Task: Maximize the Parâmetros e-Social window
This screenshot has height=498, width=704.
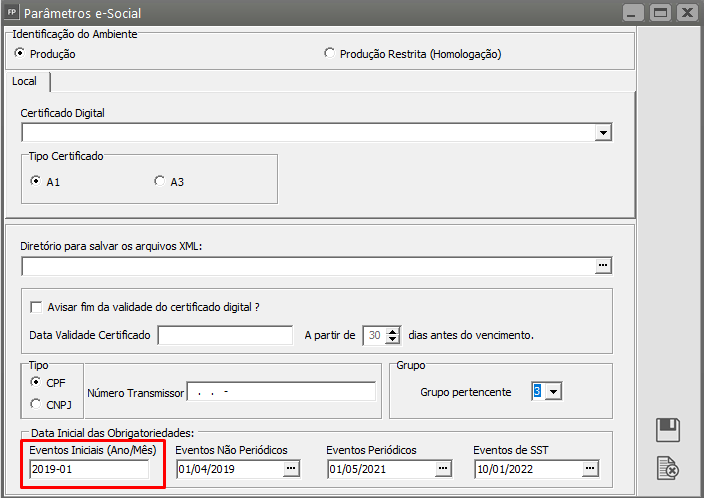Action: [x=660, y=13]
